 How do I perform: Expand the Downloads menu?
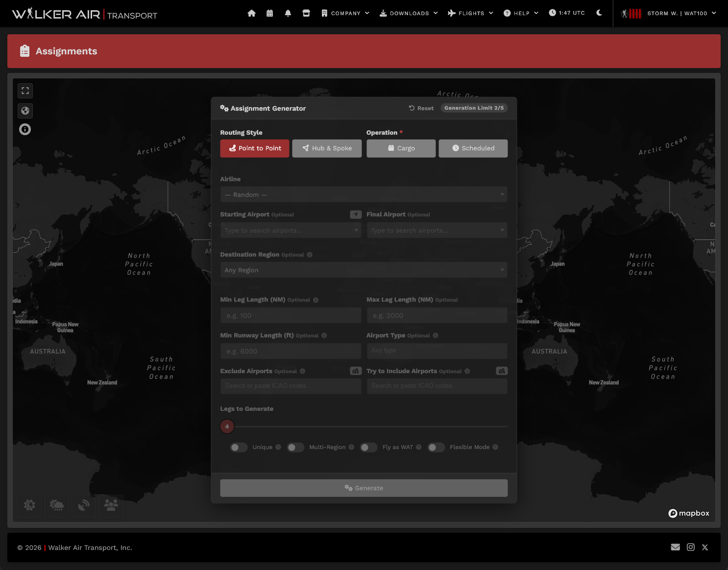pyautogui.click(x=409, y=13)
